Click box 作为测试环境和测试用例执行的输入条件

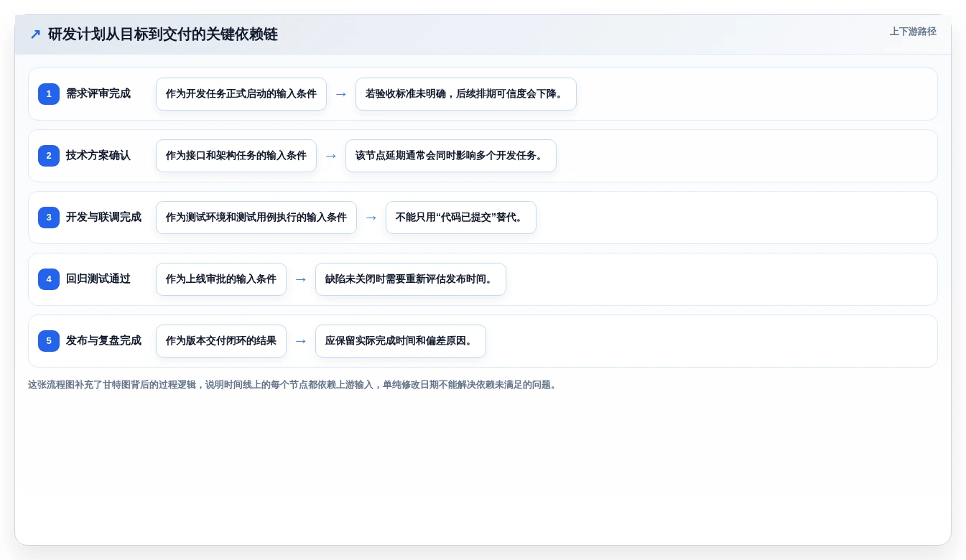tap(256, 218)
